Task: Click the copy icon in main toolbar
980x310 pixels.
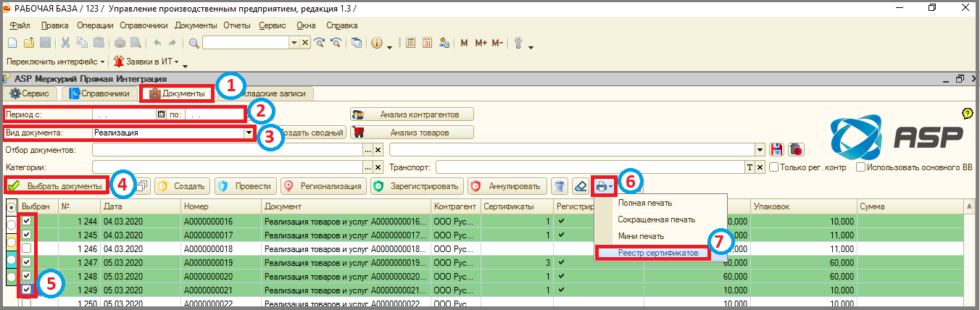Action: tap(82, 43)
